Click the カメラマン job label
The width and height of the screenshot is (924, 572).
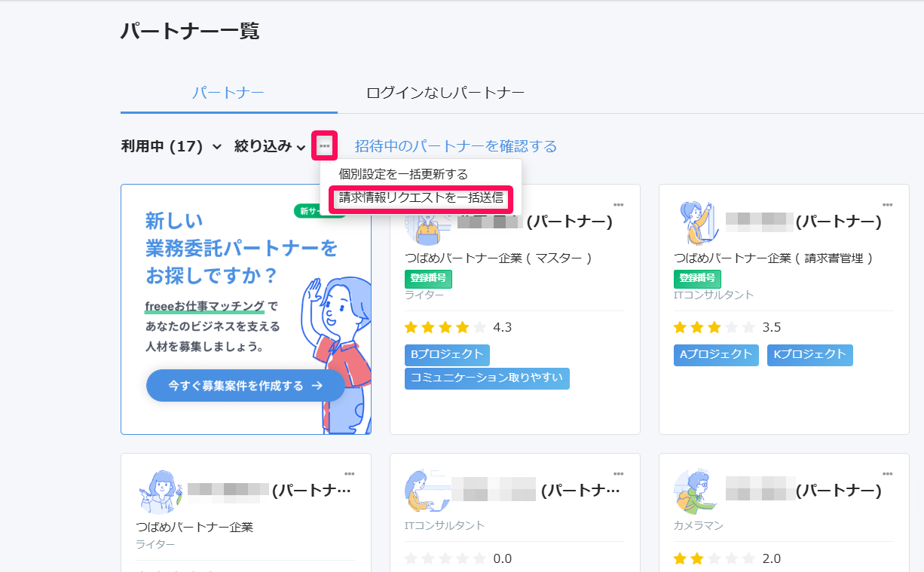(699, 525)
